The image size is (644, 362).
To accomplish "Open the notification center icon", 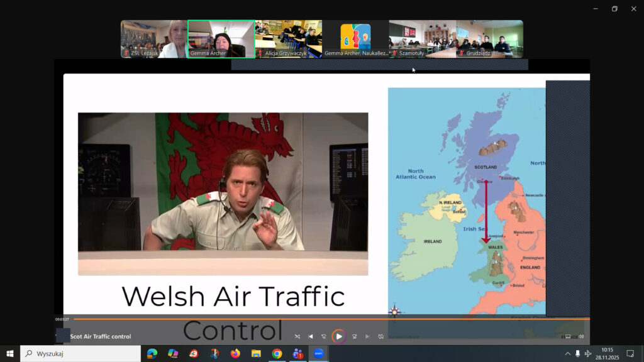I will (630, 354).
